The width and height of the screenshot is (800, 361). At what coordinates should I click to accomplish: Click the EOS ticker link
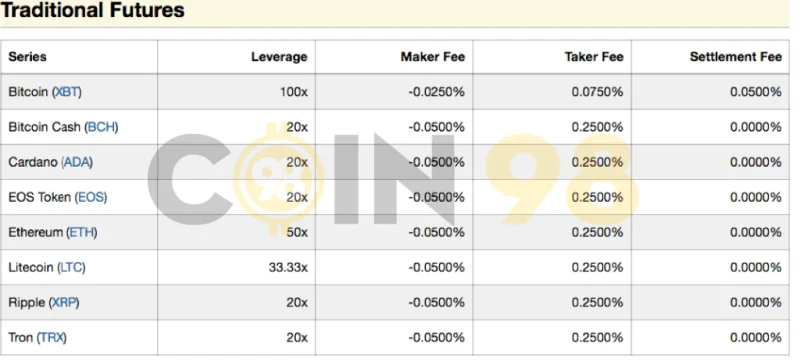click(91, 197)
